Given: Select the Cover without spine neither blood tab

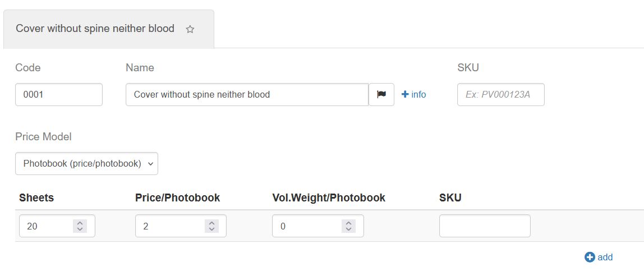Looking at the screenshot, I should (x=95, y=29).
